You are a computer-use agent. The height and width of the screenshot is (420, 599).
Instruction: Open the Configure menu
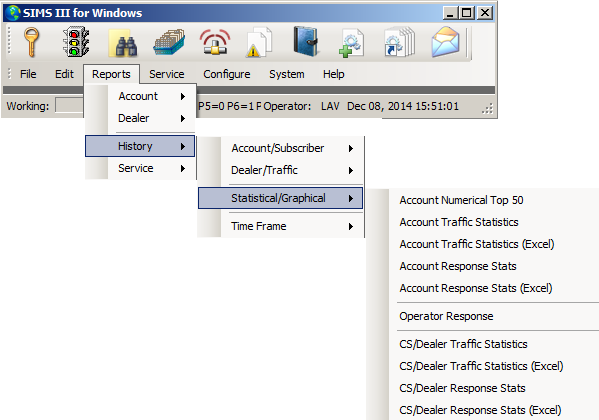(x=227, y=74)
